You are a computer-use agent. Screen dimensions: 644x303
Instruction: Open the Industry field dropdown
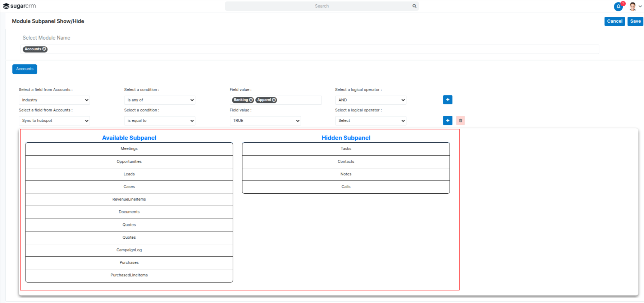[54, 100]
